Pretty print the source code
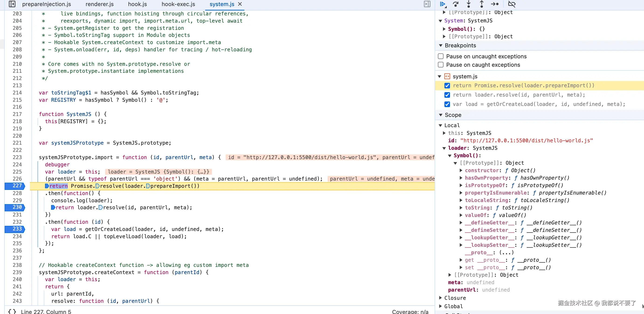644x314 pixels. coord(12,311)
